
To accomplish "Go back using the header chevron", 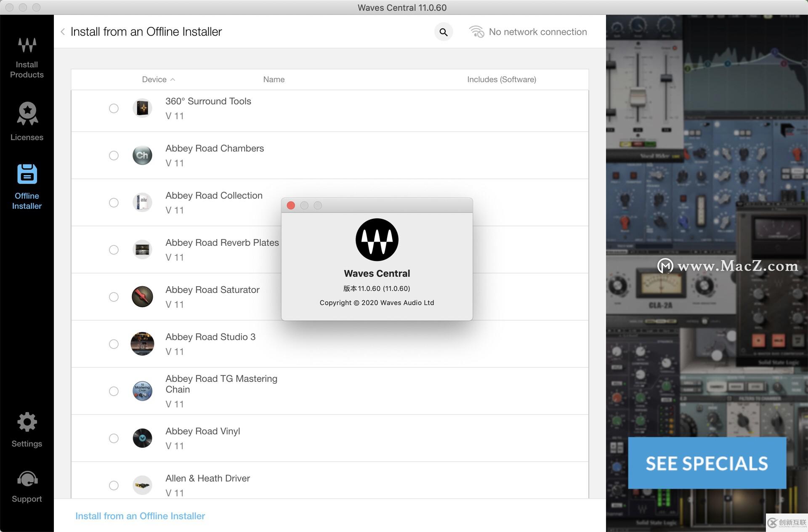I will [x=63, y=32].
